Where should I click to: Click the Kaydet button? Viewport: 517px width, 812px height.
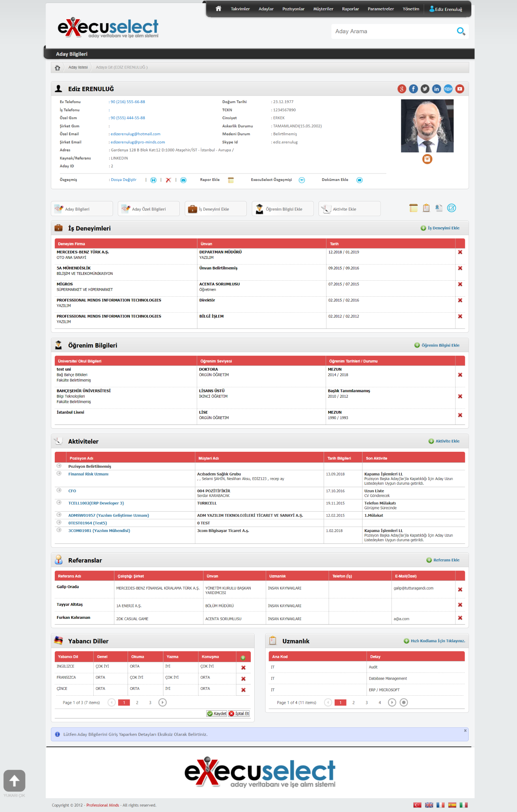tap(217, 713)
